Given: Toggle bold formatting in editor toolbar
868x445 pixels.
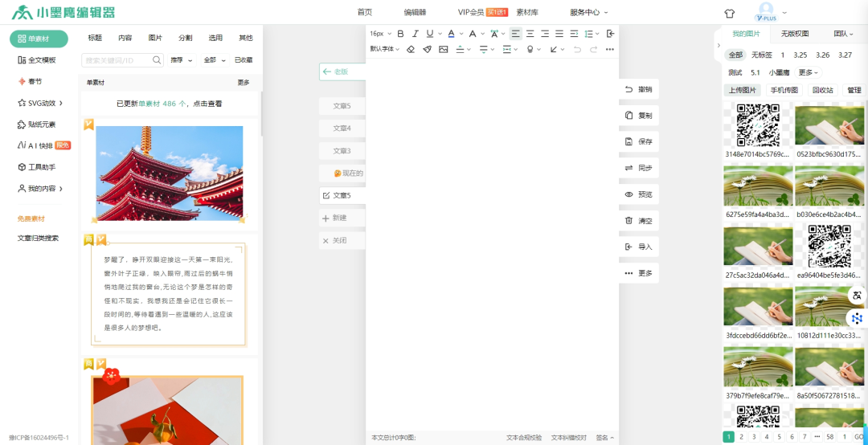Looking at the screenshot, I should point(401,34).
